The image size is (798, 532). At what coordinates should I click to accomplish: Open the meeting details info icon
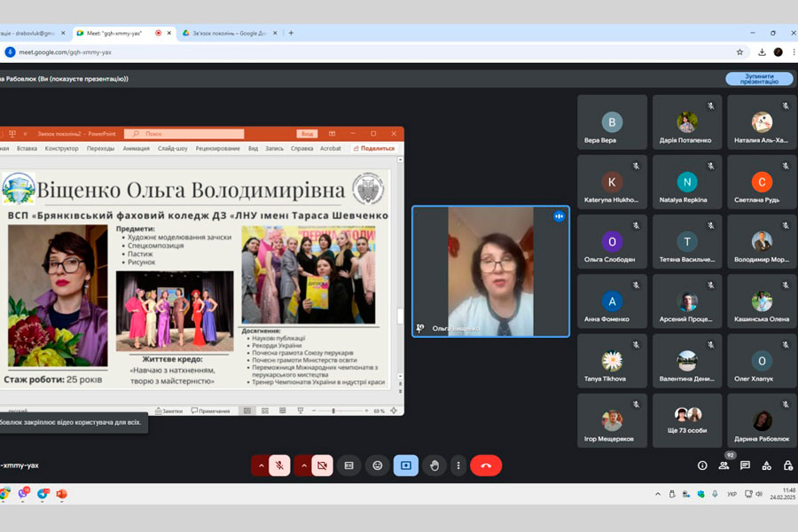[702, 465]
